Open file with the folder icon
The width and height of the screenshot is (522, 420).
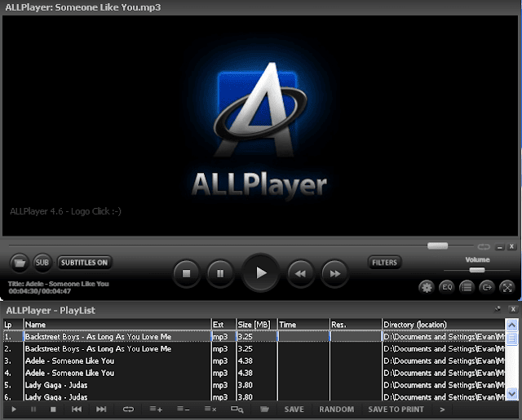coord(20,263)
